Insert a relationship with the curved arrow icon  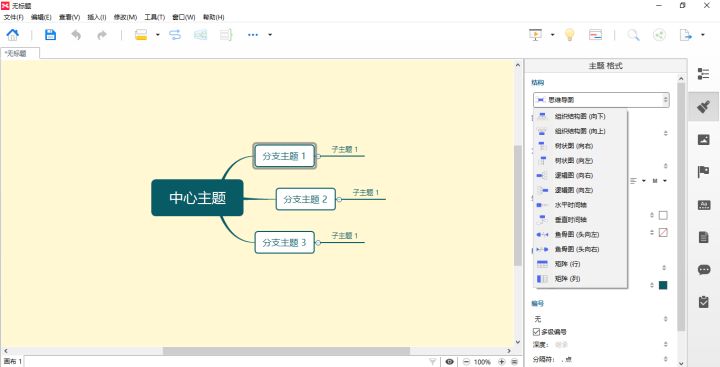(175, 35)
